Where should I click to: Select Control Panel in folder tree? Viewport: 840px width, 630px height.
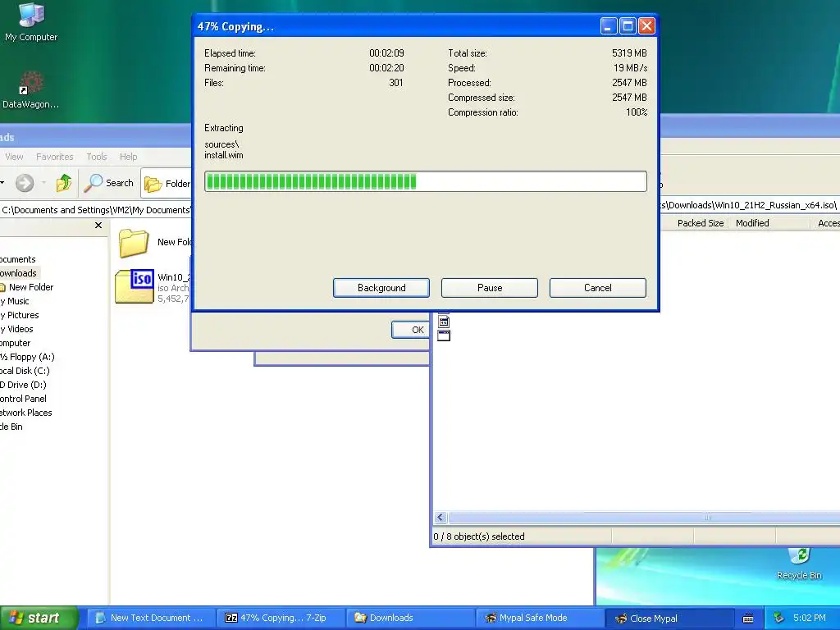24,399
